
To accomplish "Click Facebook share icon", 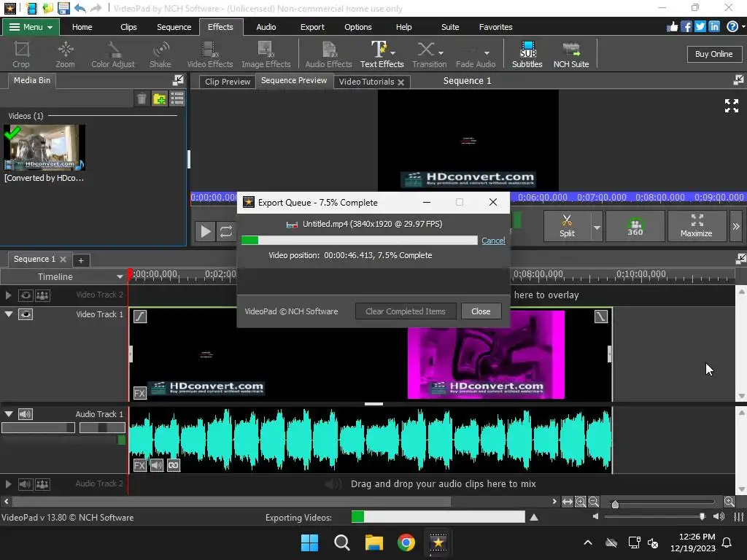I will tap(686, 27).
